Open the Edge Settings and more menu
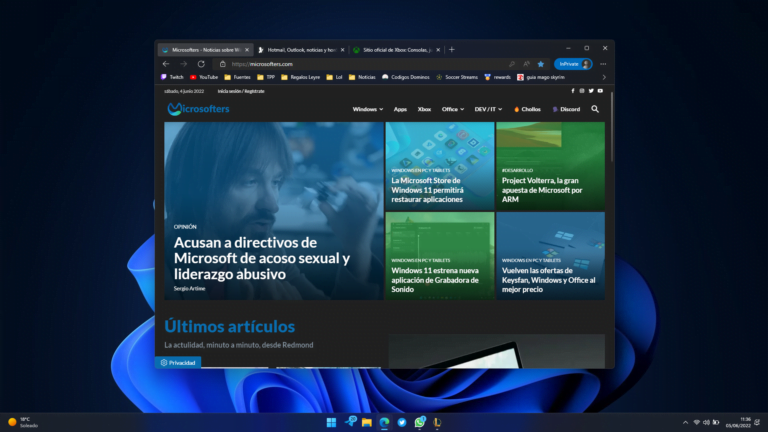 click(x=603, y=64)
